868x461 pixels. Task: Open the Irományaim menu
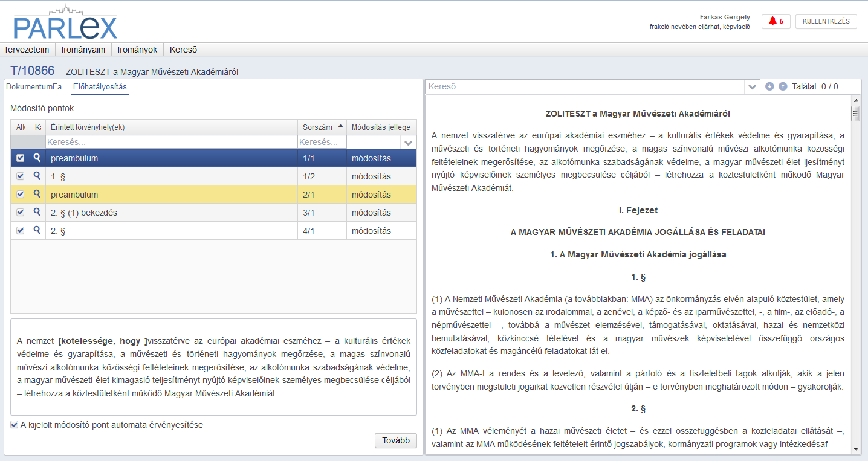(83, 50)
